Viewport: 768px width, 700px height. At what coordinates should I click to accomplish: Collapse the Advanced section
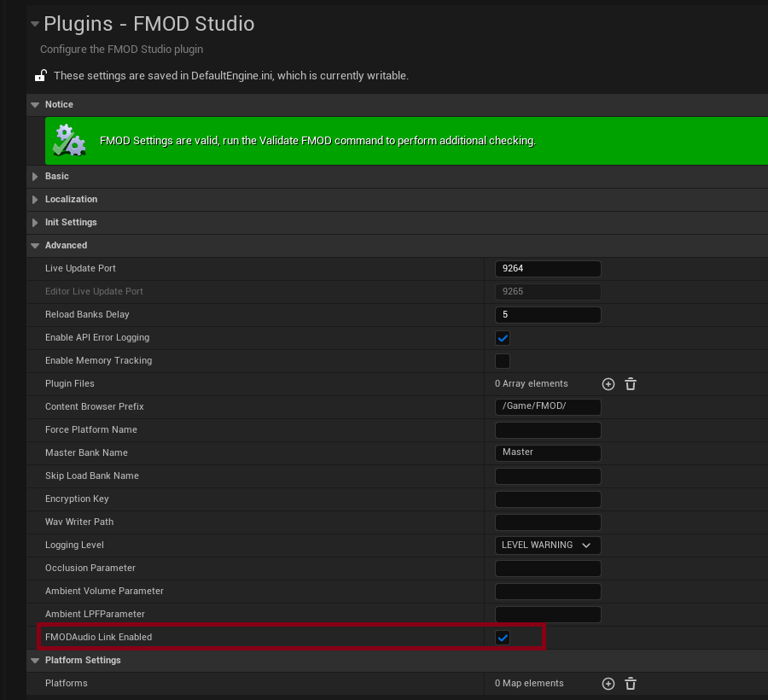[x=35, y=245]
